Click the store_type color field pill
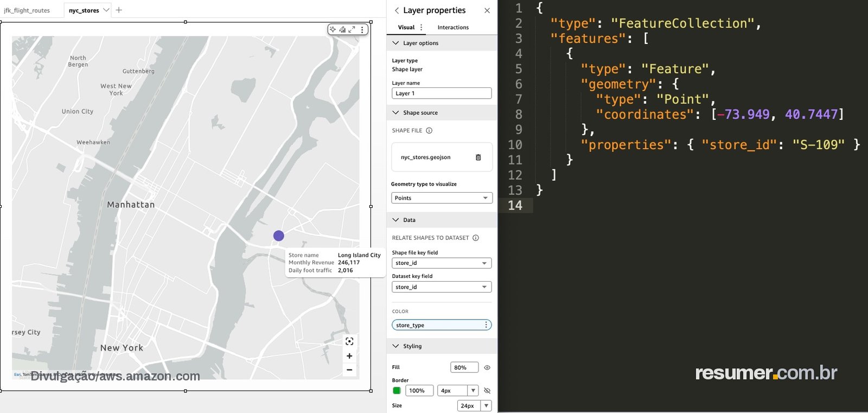Image resolution: width=868 pixels, height=413 pixels. 442,325
